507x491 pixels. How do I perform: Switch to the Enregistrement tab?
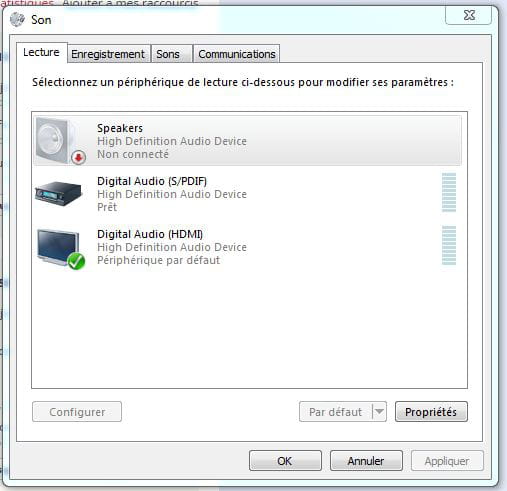pyautogui.click(x=109, y=54)
